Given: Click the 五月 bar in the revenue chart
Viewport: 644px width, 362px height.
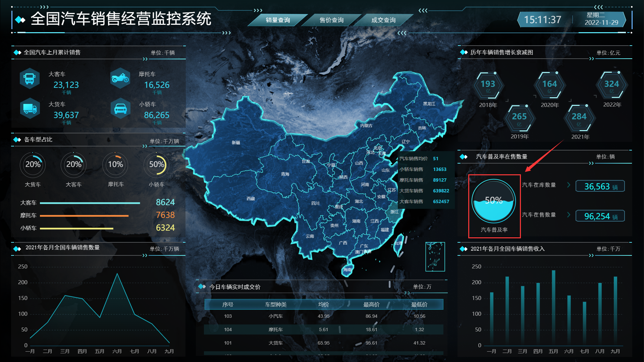Looking at the screenshot, I should (x=553, y=308).
